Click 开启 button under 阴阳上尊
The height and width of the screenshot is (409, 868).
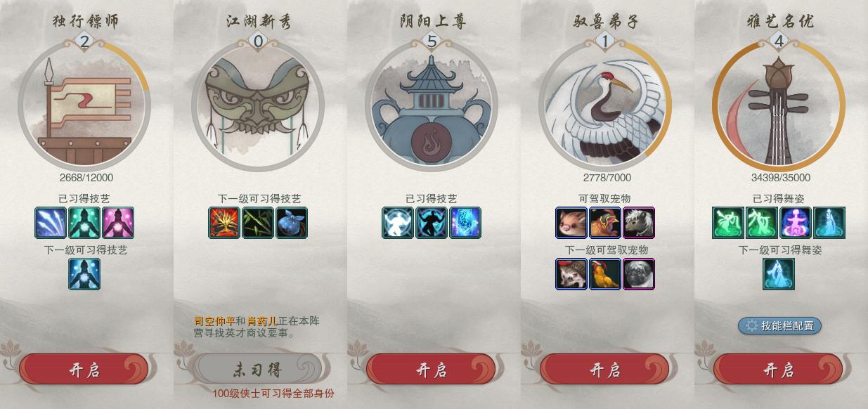coord(431,370)
